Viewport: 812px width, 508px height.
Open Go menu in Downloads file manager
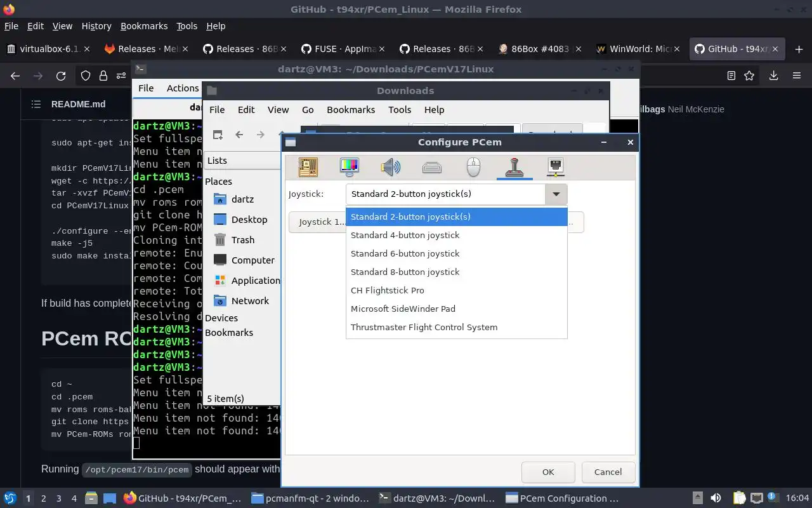[x=308, y=110]
